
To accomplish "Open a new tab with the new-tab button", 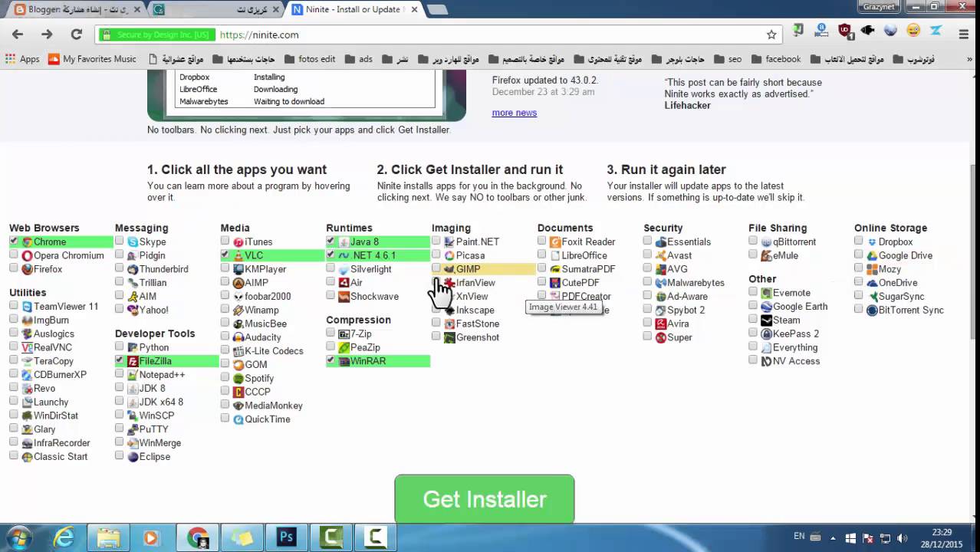I will 437,9.
